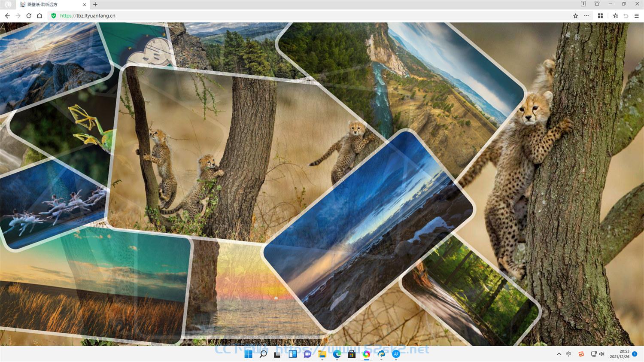This screenshot has height=362, width=644.
Task: Open the browser apps grid icon
Action: click(600, 15)
